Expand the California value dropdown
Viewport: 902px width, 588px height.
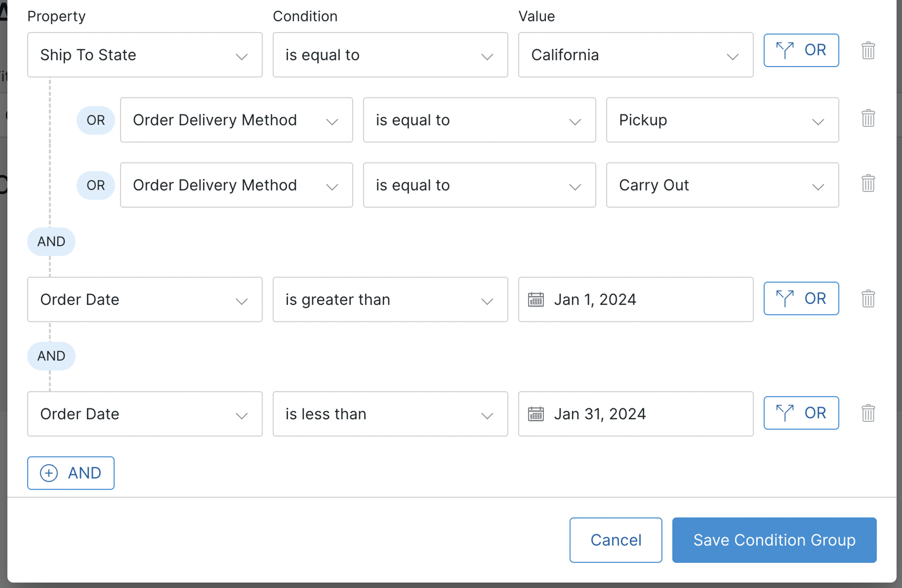(635, 55)
